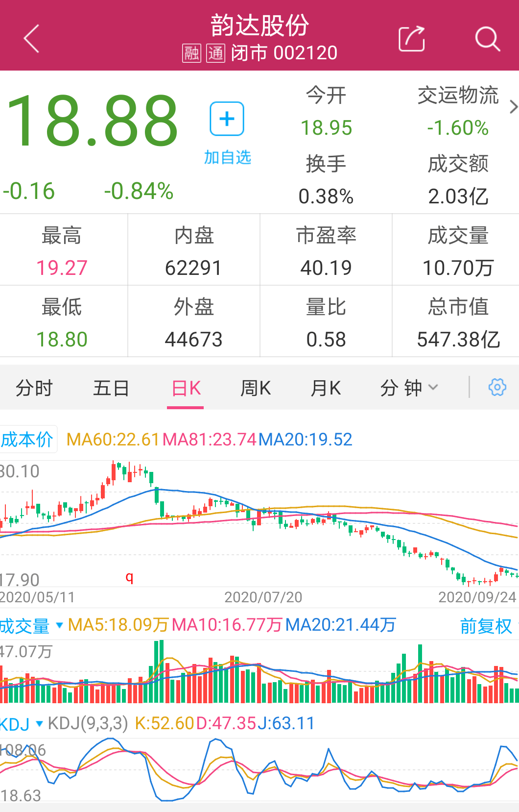Screen dimensions: 519x812
Task: Tap the KDJ(9,3,3) parameter label
Action: click(88, 723)
